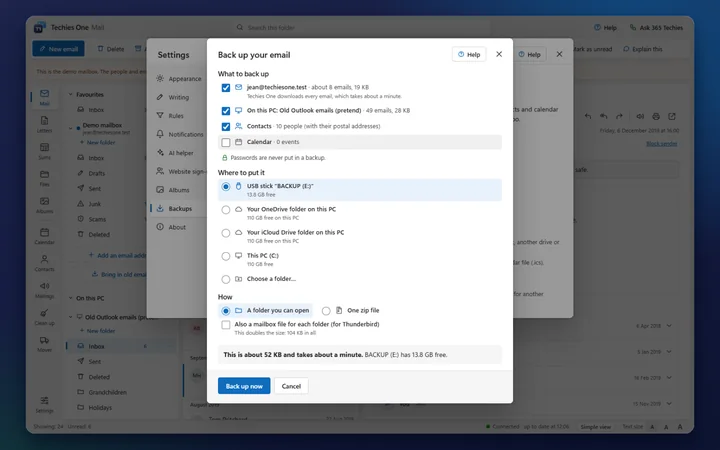Click the Mail icon in sidebar

pos(44,97)
